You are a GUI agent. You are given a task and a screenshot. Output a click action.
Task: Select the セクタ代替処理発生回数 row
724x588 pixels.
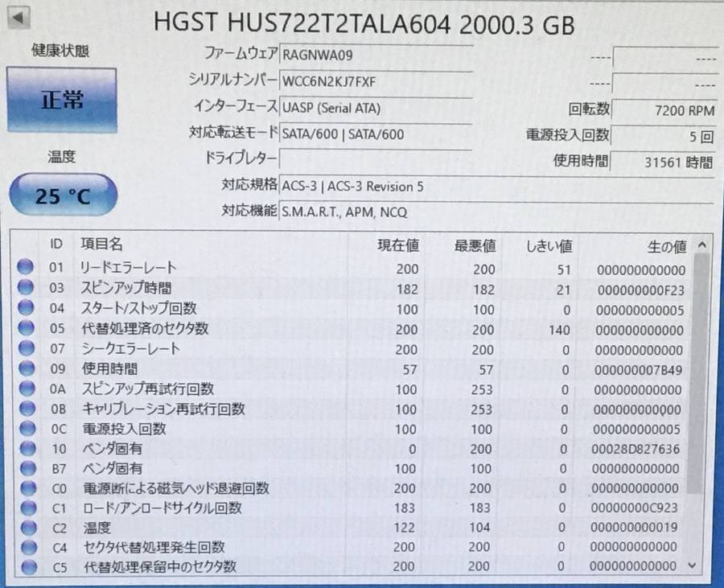click(x=352, y=548)
